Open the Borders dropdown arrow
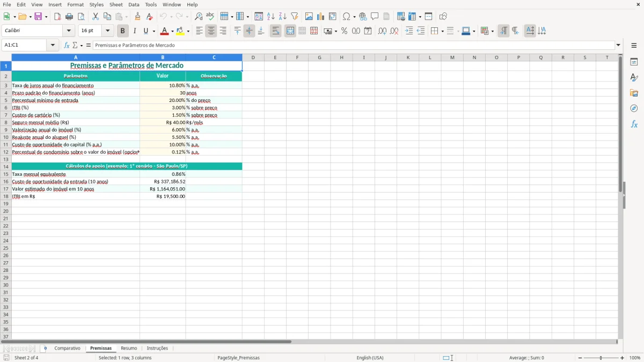The width and height of the screenshot is (644, 362). click(442, 31)
